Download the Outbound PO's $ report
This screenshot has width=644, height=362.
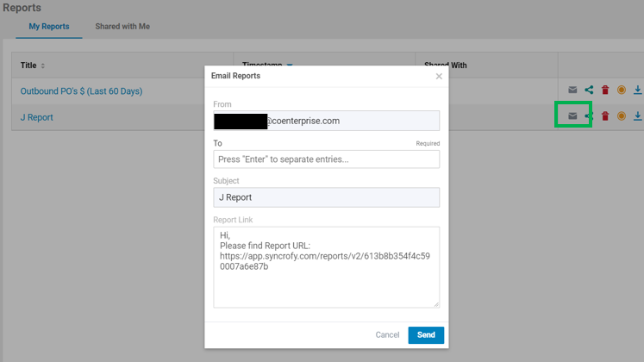tap(637, 90)
